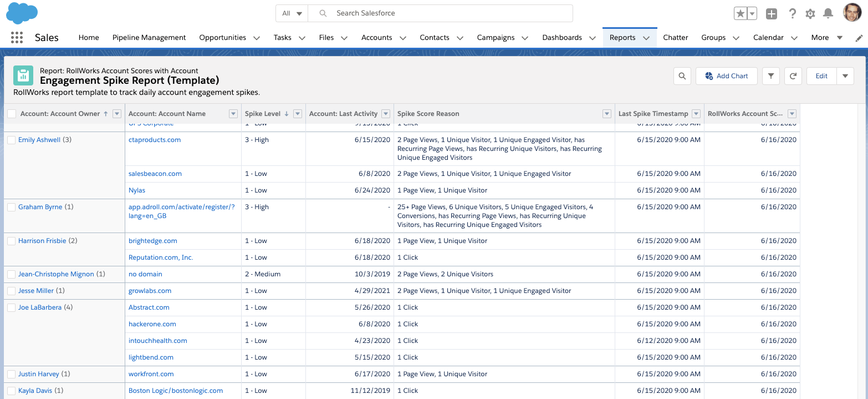This screenshot has height=399, width=868.
Task: Open the Nylas account link
Action: 137,190
